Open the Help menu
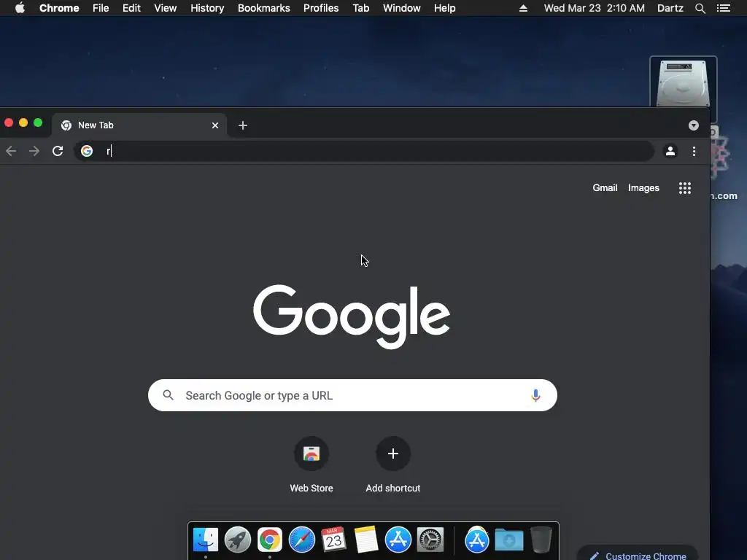 coord(444,8)
